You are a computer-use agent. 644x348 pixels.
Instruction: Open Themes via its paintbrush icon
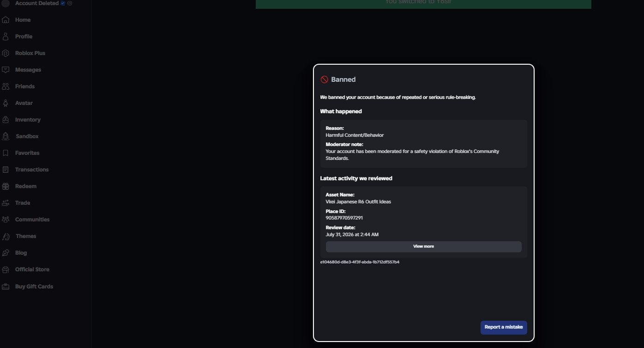coord(6,236)
